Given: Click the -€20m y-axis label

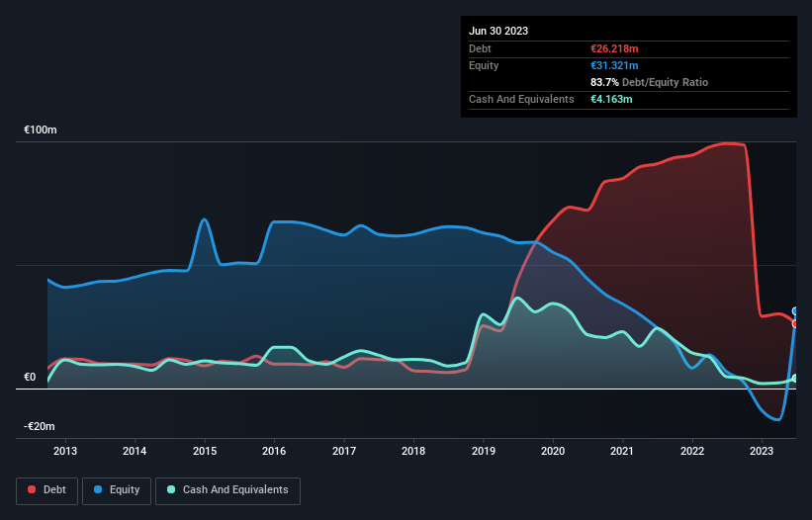Looking at the screenshot, I should coord(40,426).
